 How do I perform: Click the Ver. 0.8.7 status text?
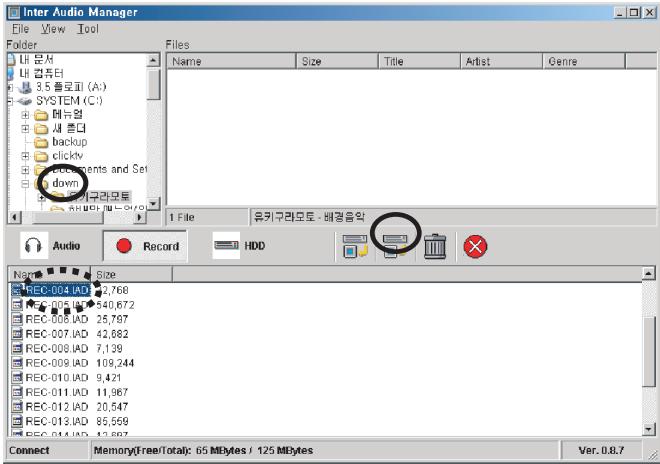click(x=601, y=451)
